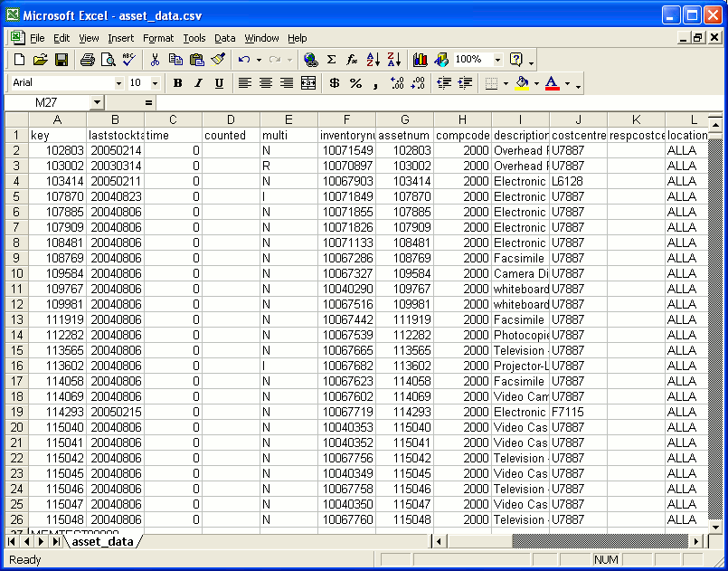Toggle underline formatting
The width and height of the screenshot is (728, 571).
217,82
